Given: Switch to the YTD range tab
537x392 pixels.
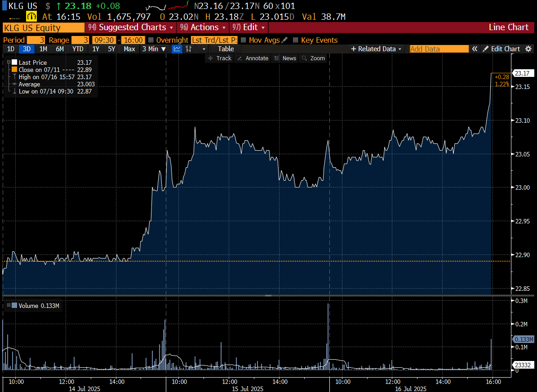Looking at the screenshot, I should coord(78,49).
